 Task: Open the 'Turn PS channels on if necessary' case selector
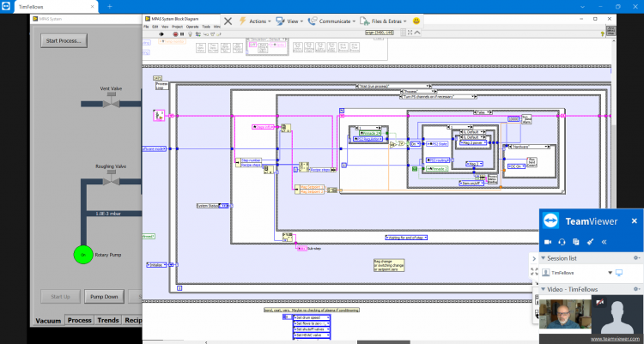(x=438, y=96)
